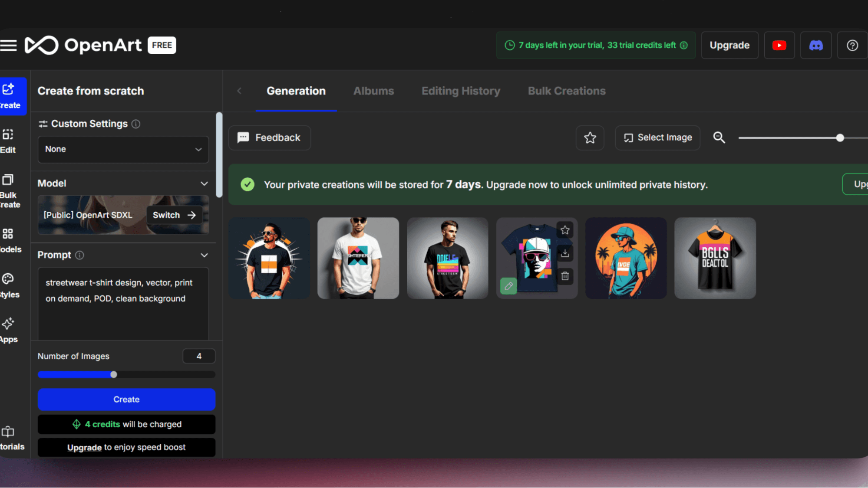The image size is (868, 488).
Task: Drag the Number of Images slider
Action: 114,374
